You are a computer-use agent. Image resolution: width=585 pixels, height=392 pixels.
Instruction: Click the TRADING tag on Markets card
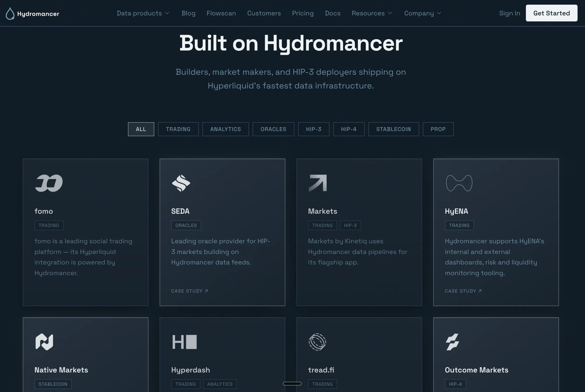(322, 225)
